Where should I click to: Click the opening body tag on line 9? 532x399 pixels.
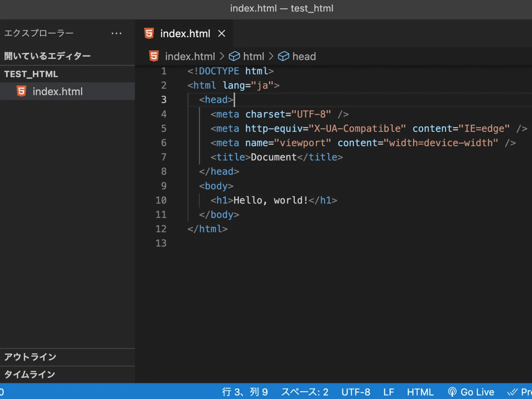216,186
